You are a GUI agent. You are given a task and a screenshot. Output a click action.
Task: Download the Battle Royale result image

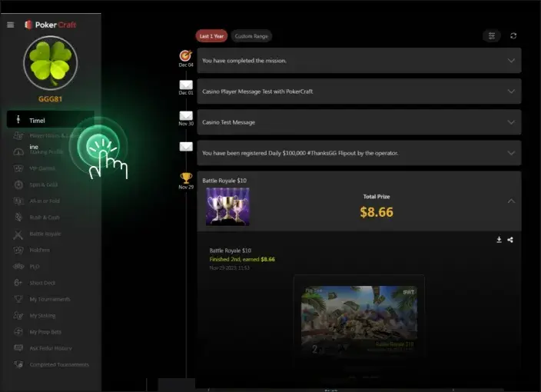pos(499,240)
